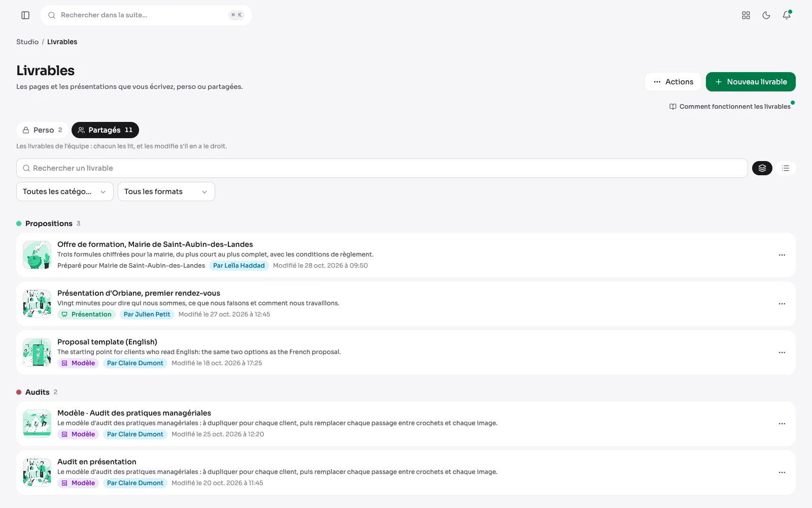812x508 pixels.
Task: Click Modèle badge on Audit en présentation row
Action: [78, 483]
